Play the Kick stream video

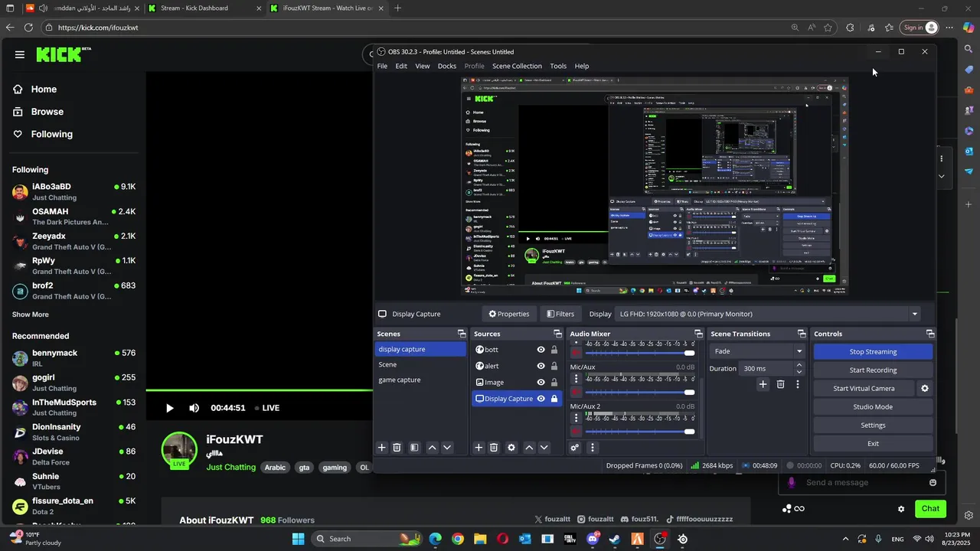point(169,408)
